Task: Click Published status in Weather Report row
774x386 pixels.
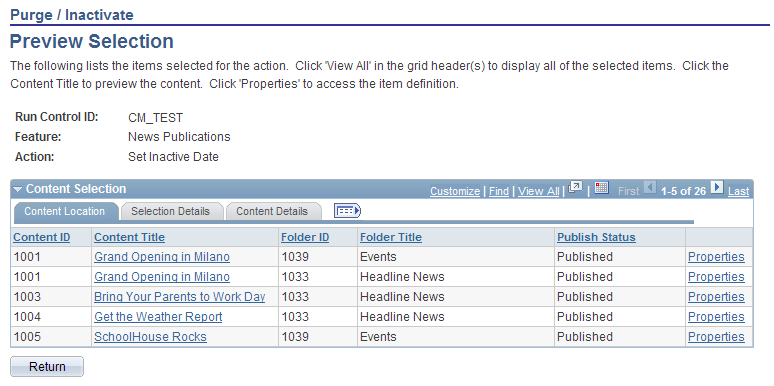Action: pyautogui.click(x=585, y=317)
